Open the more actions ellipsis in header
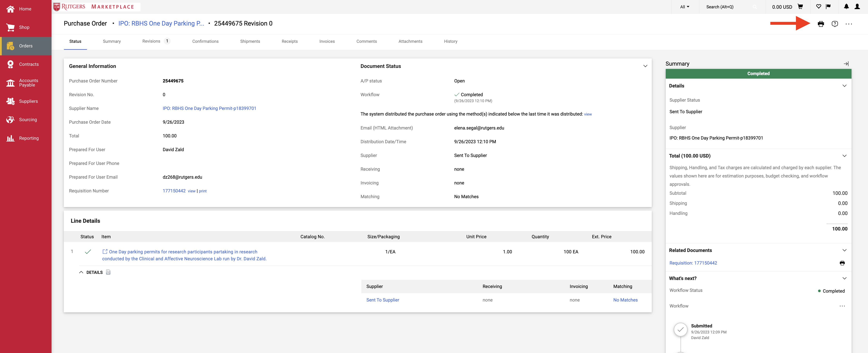This screenshot has width=868, height=353. (x=849, y=24)
